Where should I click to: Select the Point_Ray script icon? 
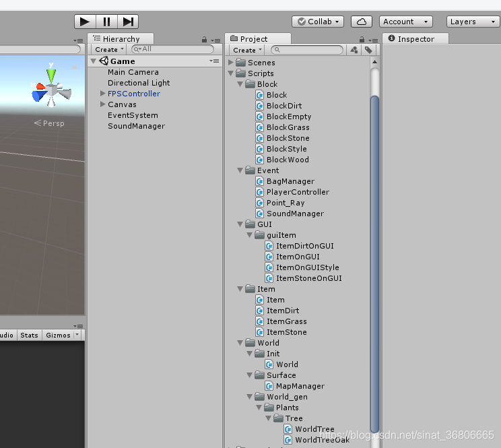tap(260, 203)
